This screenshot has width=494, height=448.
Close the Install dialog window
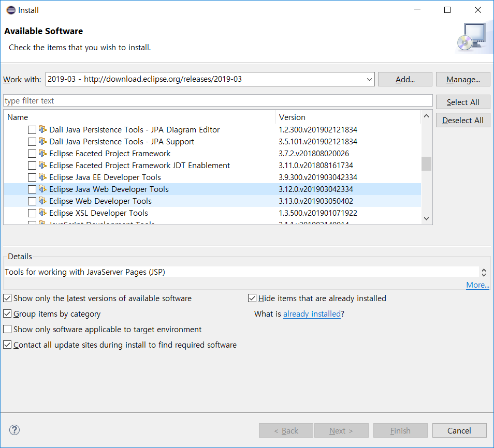coord(477,10)
